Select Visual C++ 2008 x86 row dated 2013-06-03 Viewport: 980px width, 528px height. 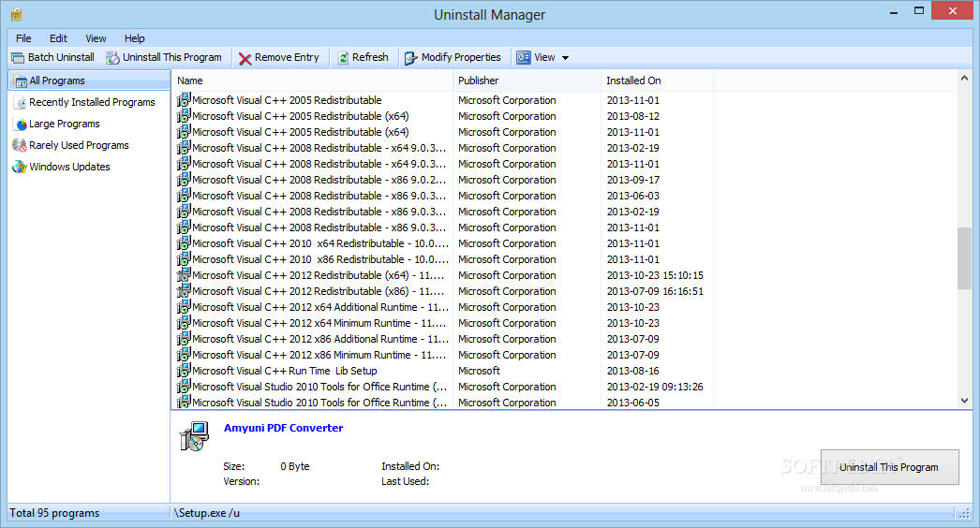click(x=441, y=196)
